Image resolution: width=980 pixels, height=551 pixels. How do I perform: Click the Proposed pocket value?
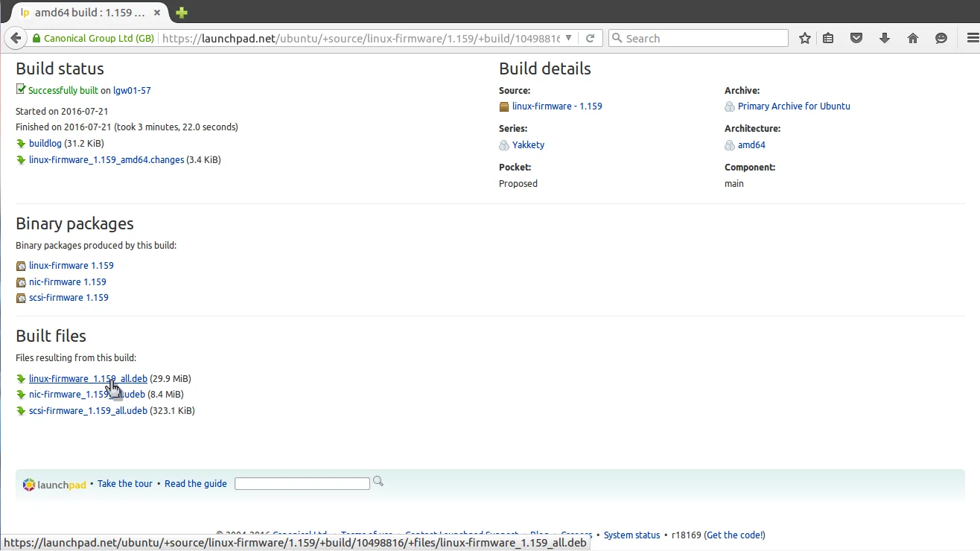click(x=518, y=184)
